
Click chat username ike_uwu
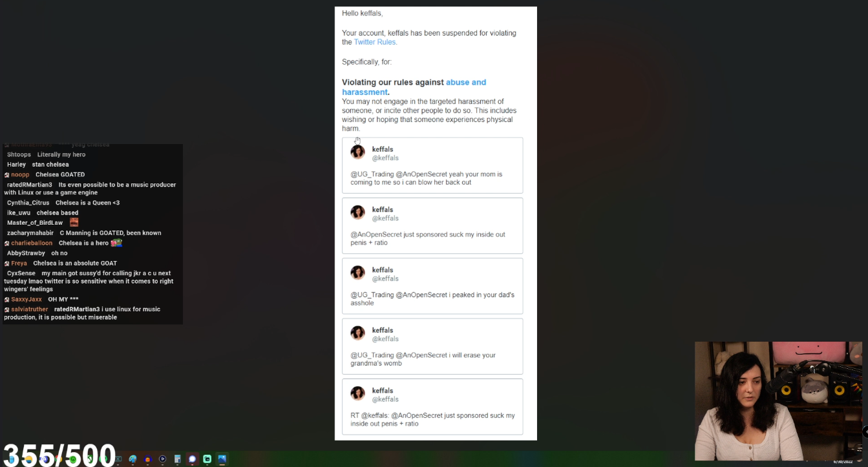(19, 213)
